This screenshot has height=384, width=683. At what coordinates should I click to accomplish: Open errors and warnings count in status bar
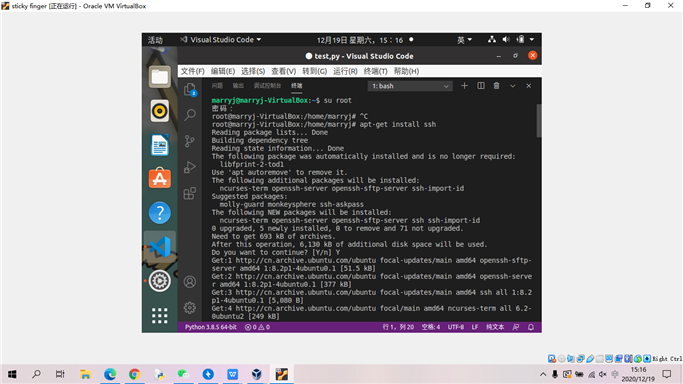[x=257, y=327]
